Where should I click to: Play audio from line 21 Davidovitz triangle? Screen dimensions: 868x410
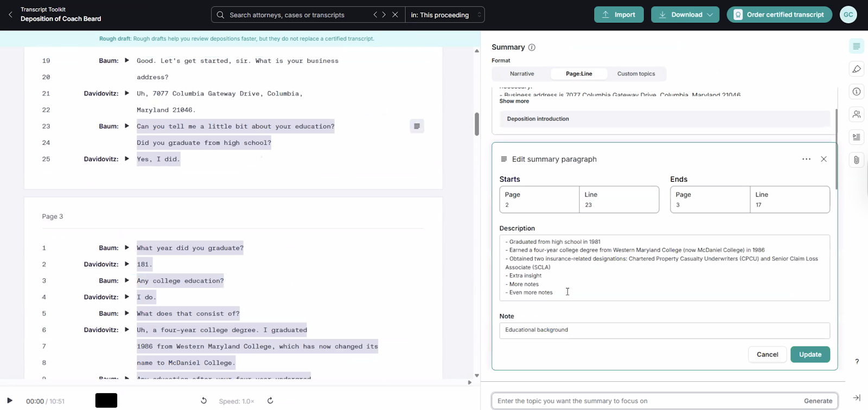pyautogui.click(x=127, y=93)
